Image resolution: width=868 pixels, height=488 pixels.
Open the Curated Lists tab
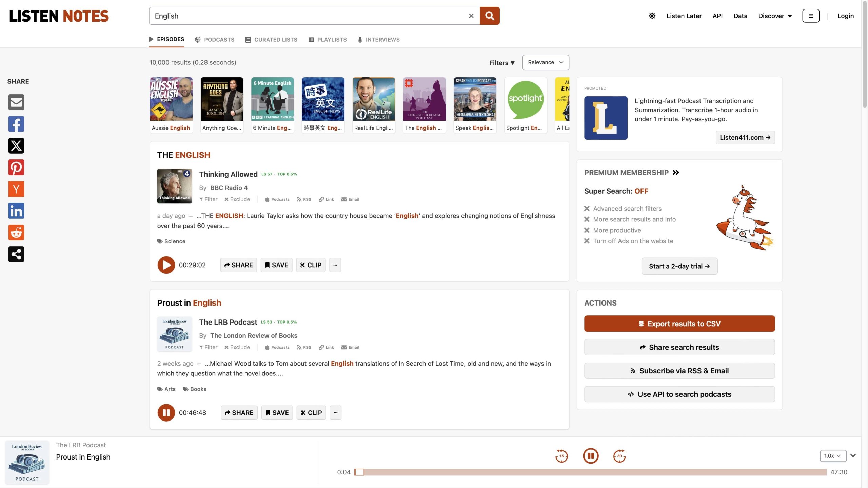[271, 40]
